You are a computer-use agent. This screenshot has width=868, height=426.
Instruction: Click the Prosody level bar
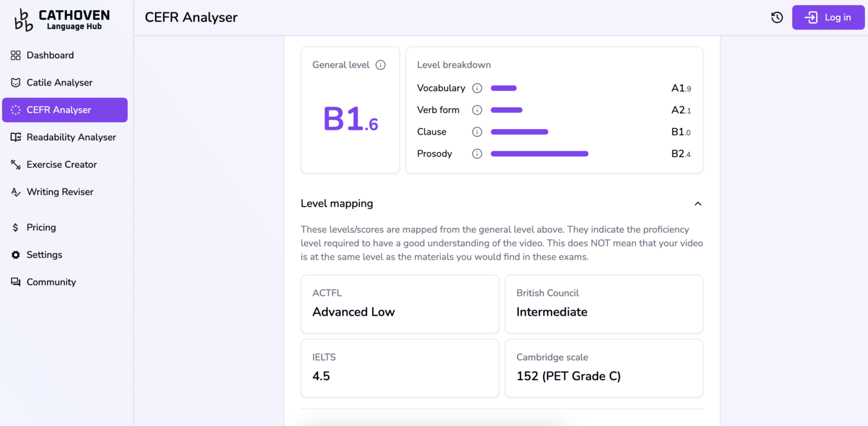(539, 153)
